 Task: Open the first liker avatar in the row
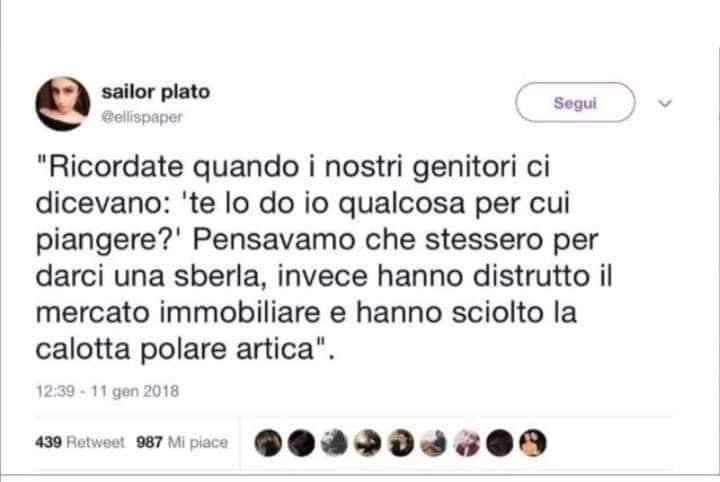pyautogui.click(x=268, y=443)
